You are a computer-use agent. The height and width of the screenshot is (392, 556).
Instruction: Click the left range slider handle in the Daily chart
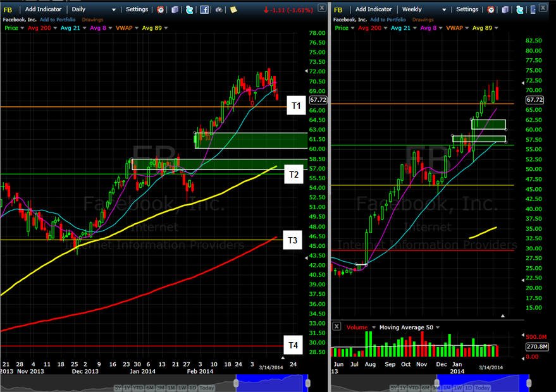pos(236,383)
